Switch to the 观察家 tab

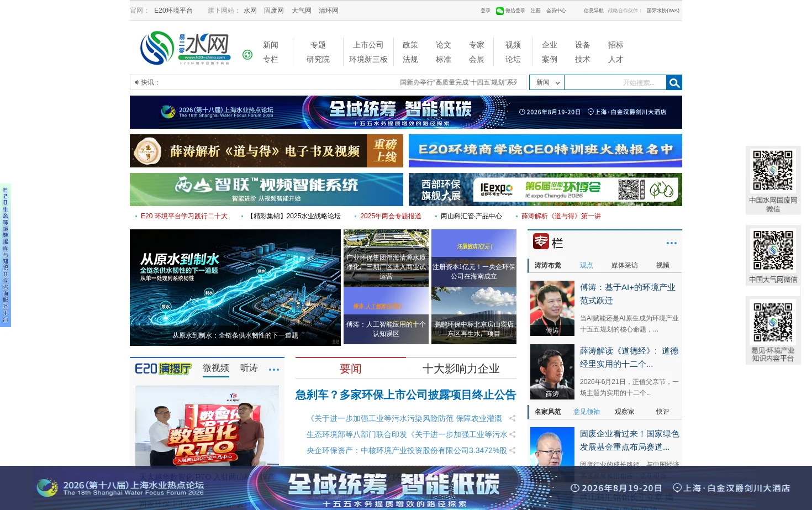point(625,412)
